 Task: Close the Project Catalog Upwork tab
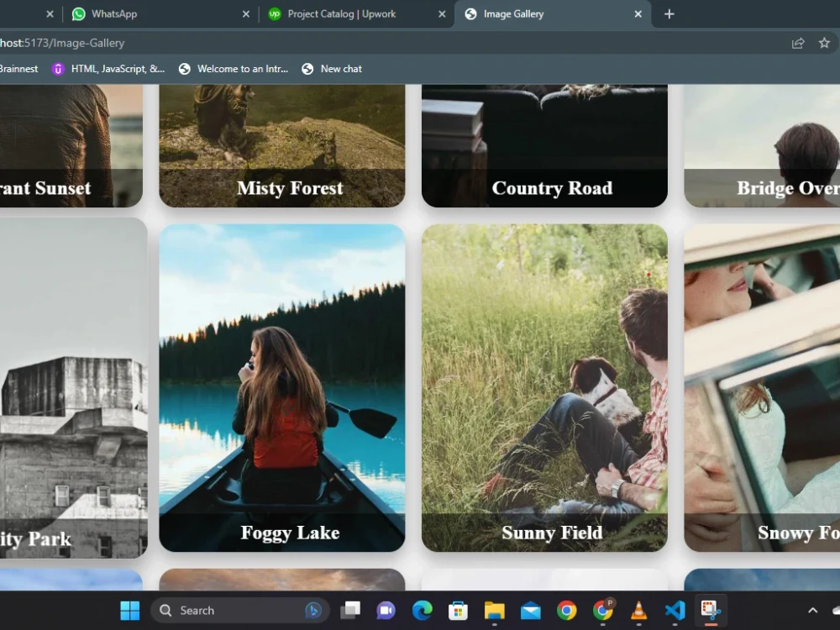(x=442, y=14)
